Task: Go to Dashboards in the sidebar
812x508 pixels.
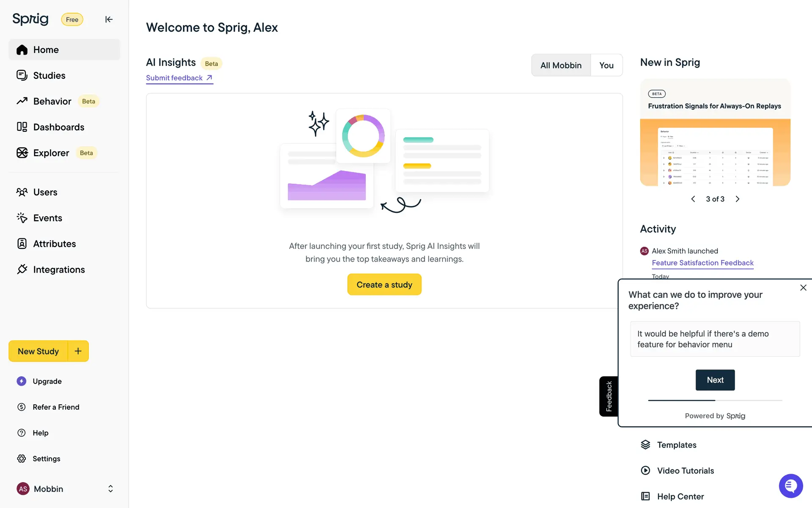Action: 58,127
